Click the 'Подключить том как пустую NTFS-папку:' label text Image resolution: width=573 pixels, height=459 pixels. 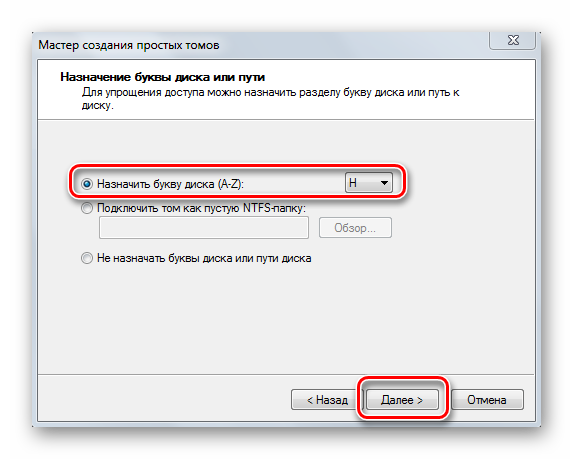point(201,208)
